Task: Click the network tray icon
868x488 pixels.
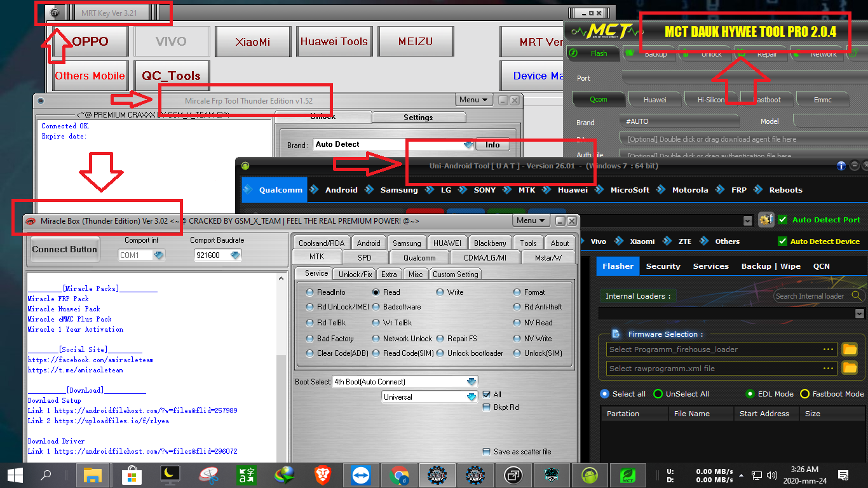Action: [x=756, y=475]
